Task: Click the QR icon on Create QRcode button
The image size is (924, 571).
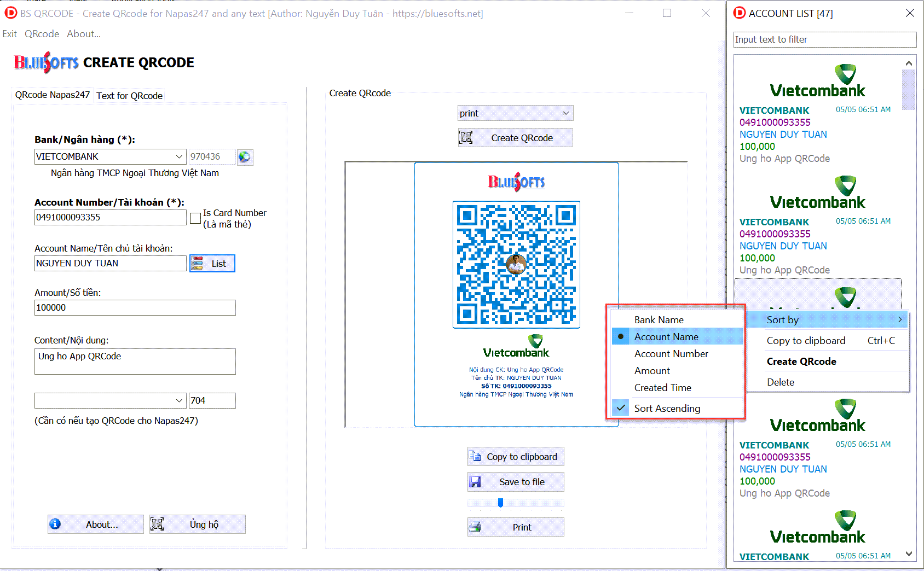Action: point(466,138)
